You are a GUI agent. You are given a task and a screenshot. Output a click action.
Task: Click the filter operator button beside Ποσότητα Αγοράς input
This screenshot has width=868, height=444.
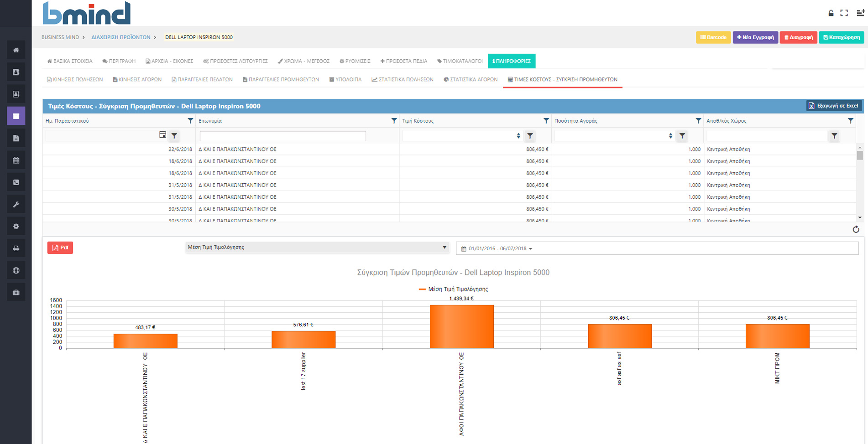tap(682, 136)
